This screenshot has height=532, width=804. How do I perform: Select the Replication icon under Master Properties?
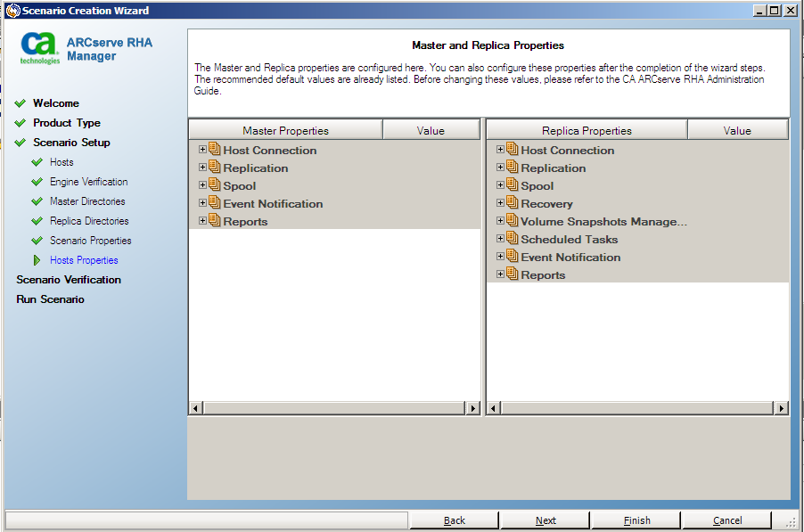(214, 168)
